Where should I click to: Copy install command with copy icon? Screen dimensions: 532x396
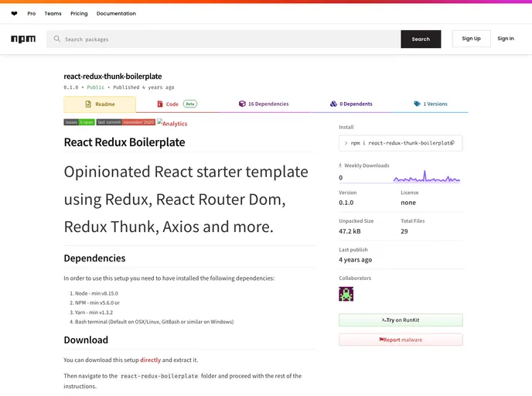452,143
